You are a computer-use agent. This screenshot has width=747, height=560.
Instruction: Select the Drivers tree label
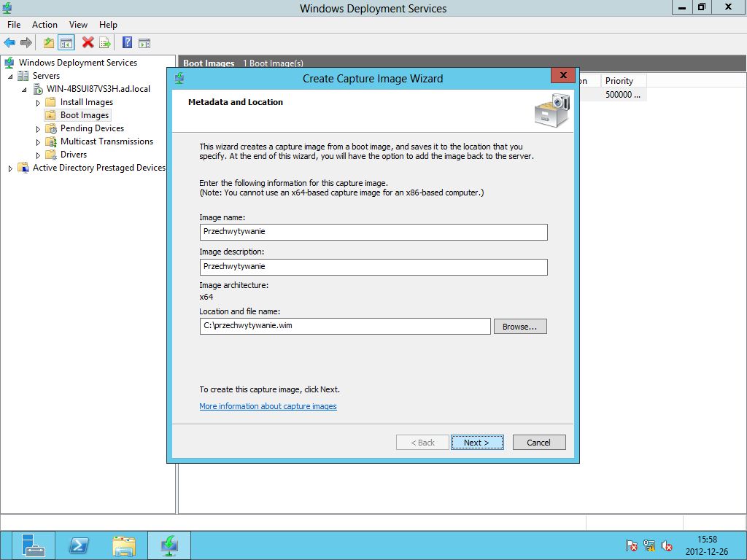pyautogui.click(x=74, y=155)
